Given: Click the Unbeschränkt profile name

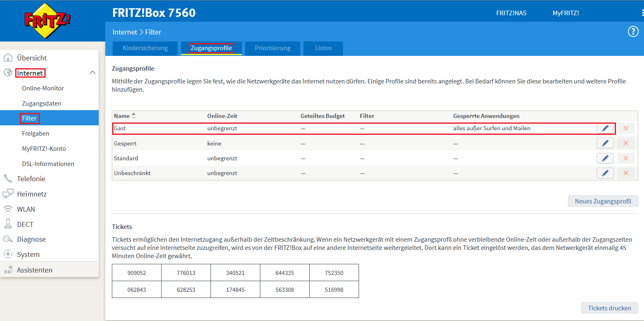Looking at the screenshot, I should tap(132, 173).
